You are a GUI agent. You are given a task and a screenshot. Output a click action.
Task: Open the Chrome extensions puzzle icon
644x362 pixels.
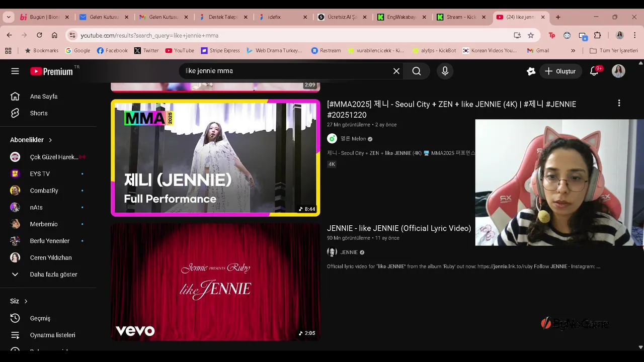tap(598, 35)
